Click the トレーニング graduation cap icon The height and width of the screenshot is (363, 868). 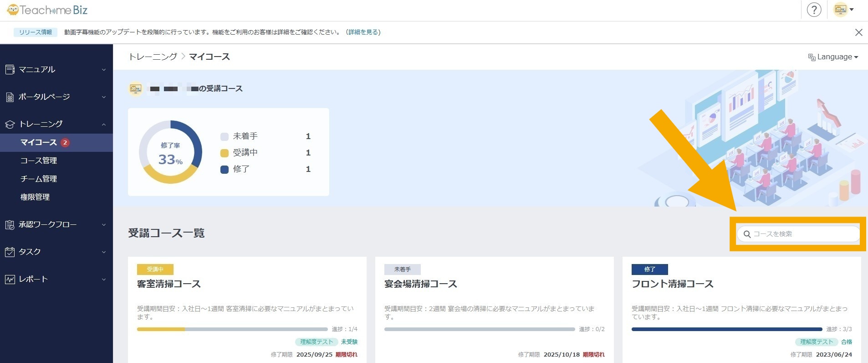(10, 124)
